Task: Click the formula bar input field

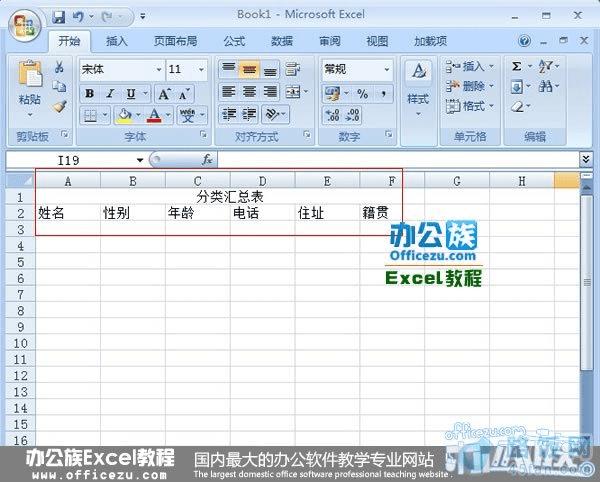Action: click(x=399, y=160)
